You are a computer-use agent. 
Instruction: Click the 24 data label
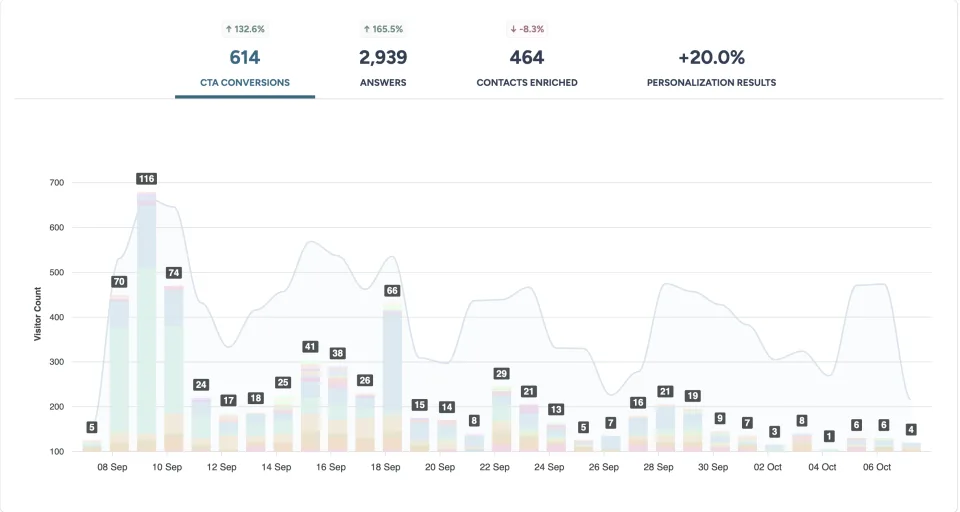click(201, 385)
